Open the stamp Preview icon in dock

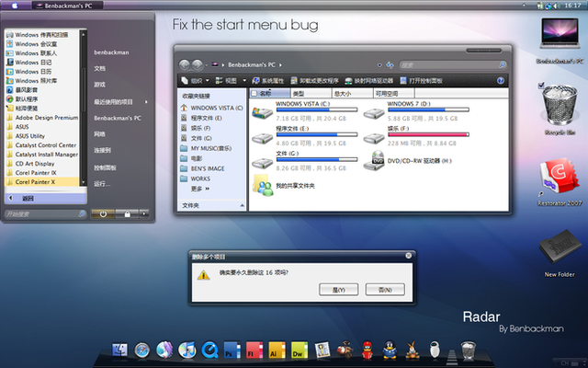click(322, 350)
